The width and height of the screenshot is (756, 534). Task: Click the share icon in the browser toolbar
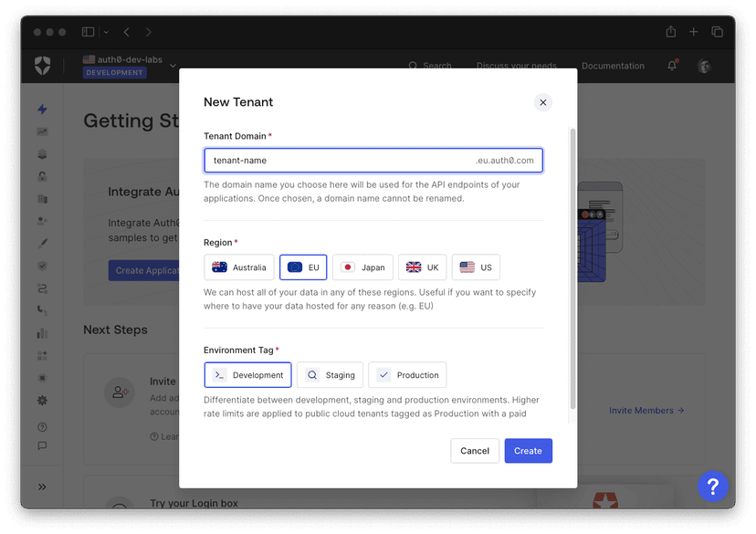670,30
